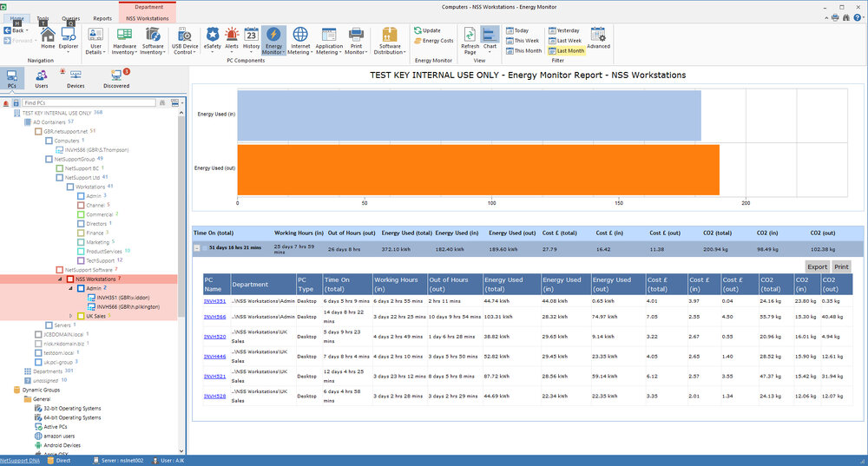Open the INVH566 PC link
Screen dimensions: 868x466
(x=214, y=317)
